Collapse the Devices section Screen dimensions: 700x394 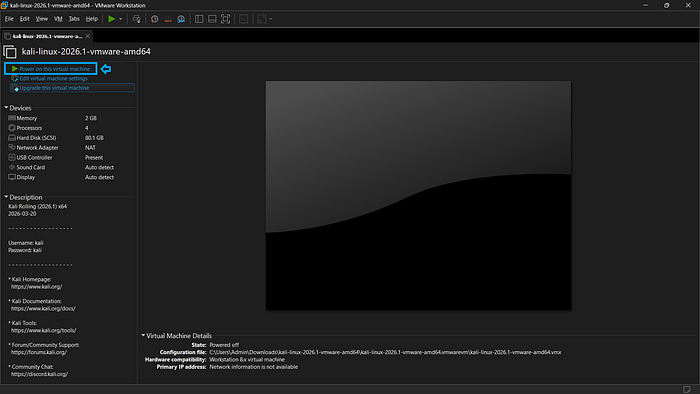pyautogui.click(x=6, y=108)
